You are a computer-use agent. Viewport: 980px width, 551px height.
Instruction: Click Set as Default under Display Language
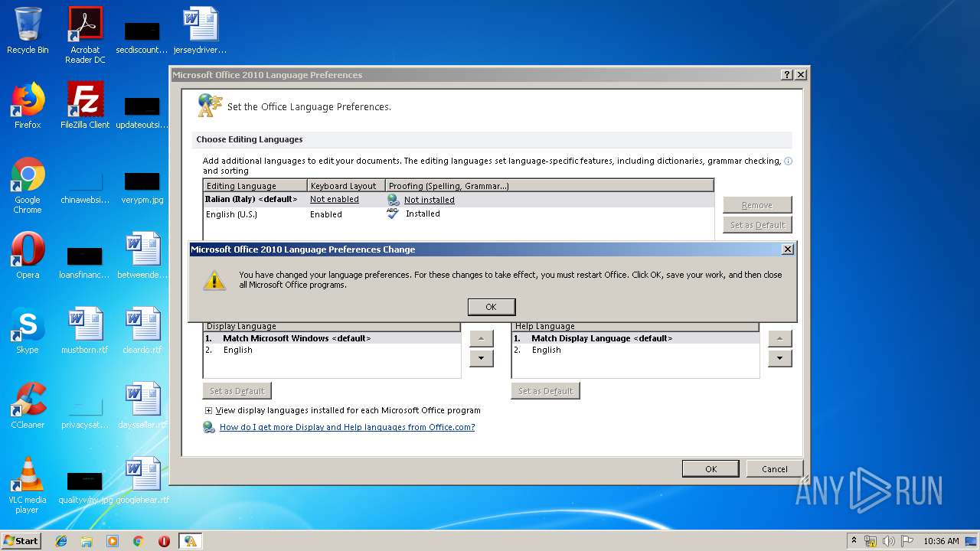(237, 391)
